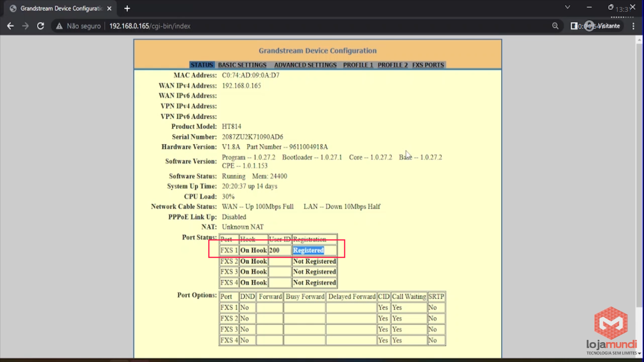Click the Delayed Forward column header

pos(352,296)
